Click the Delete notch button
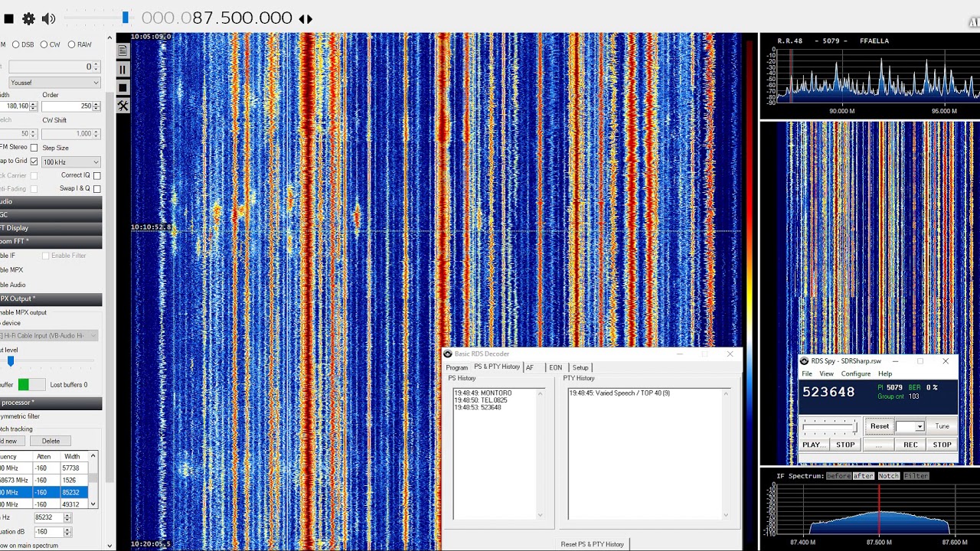The width and height of the screenshot is (980, 551). (x=51, y=441)
